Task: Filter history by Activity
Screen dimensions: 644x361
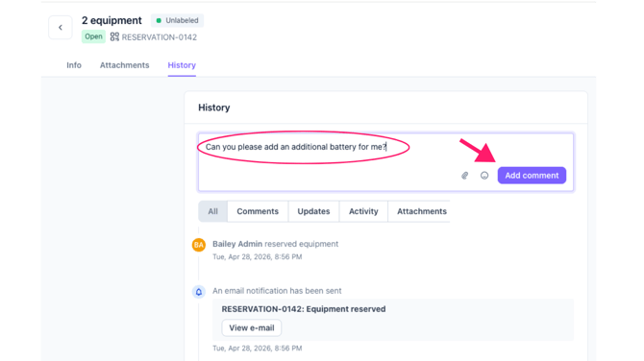Action: [x=363, y=211]
